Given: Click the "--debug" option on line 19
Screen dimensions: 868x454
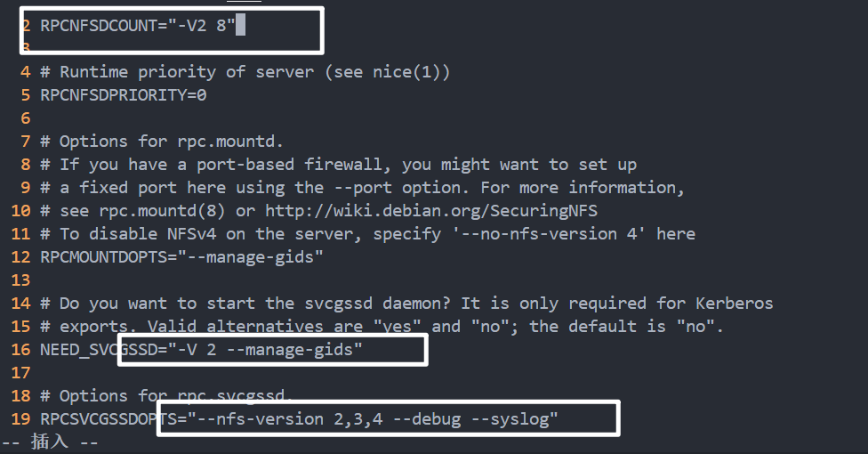Looking at the screenshot, I should [427, 419].
